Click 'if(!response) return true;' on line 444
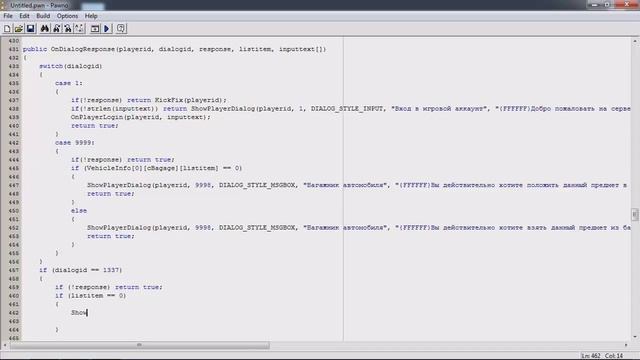640x360 pixels. (x=123, y=160)
